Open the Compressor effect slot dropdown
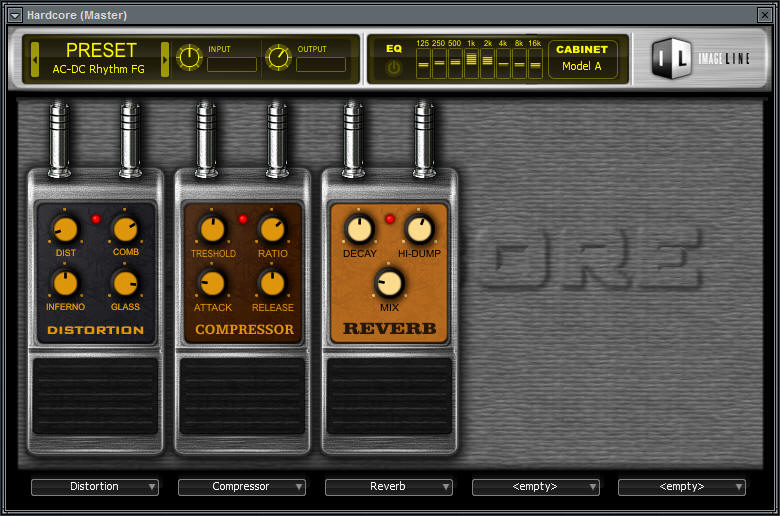The image size is (780, 516). [x=241, y=487]
